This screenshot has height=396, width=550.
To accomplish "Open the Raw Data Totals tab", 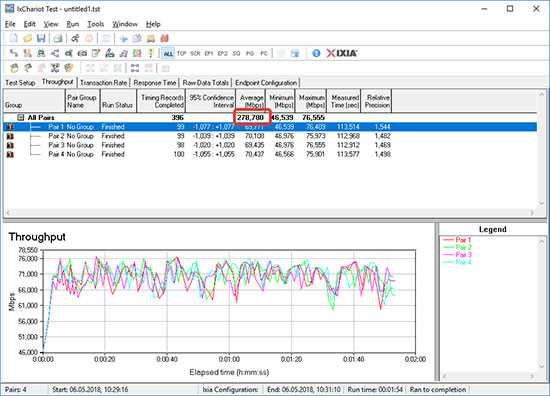I will click(x=206, y=83).
